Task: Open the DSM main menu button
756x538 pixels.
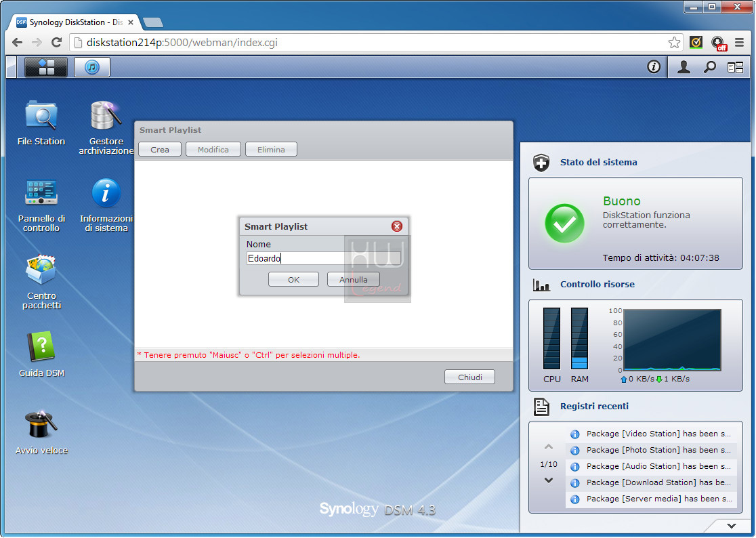Action: coord(46,67)
